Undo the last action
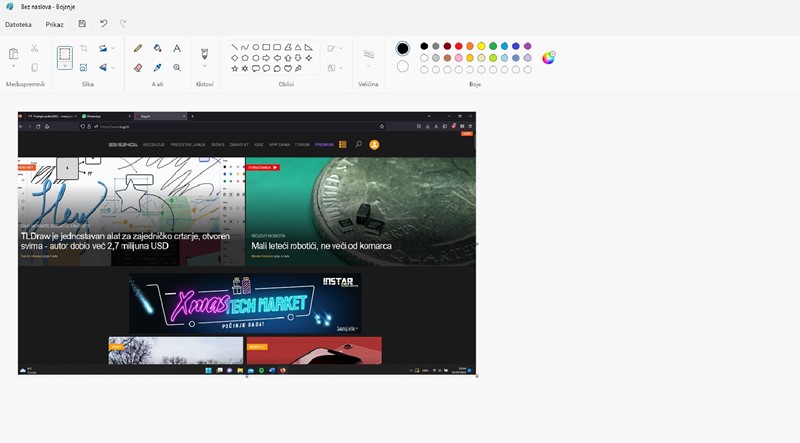This screenshot has height=443, width=800. 103,23
